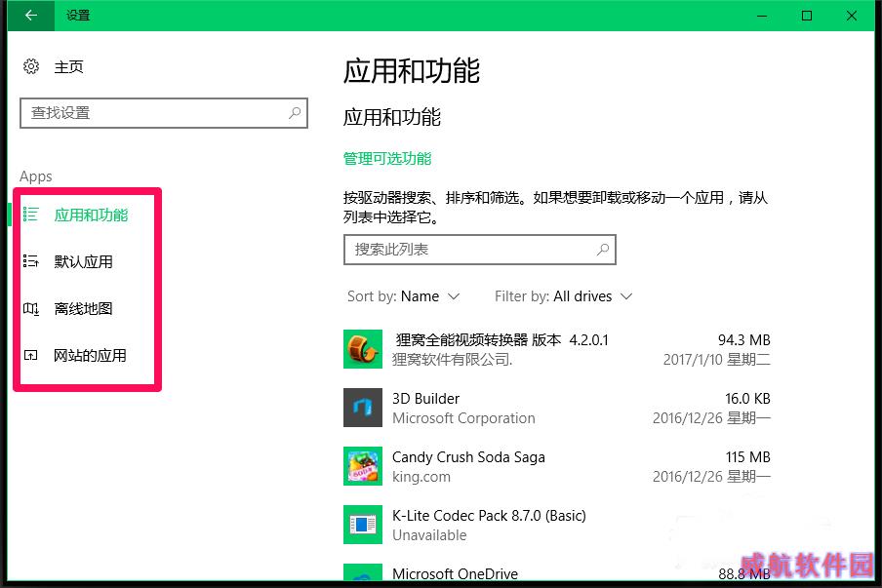Viewport: 882px width, 588px height.
Task: Click magnifier icon in 查找设置 box
Action: [295, 113]
